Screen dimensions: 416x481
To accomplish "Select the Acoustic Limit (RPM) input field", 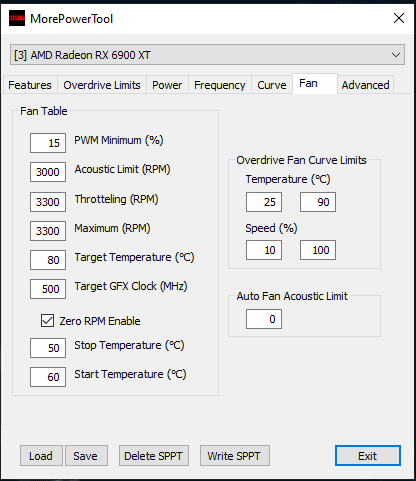I will click(48, 172).
